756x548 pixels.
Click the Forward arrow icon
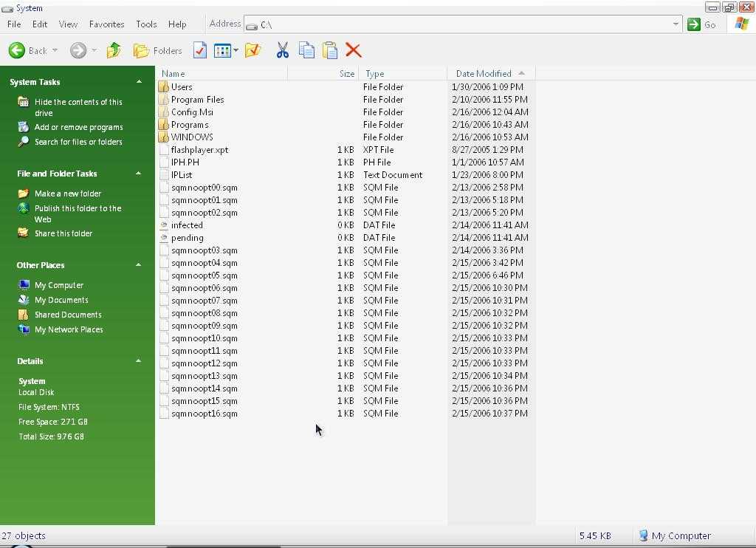[x=78, y=50]
